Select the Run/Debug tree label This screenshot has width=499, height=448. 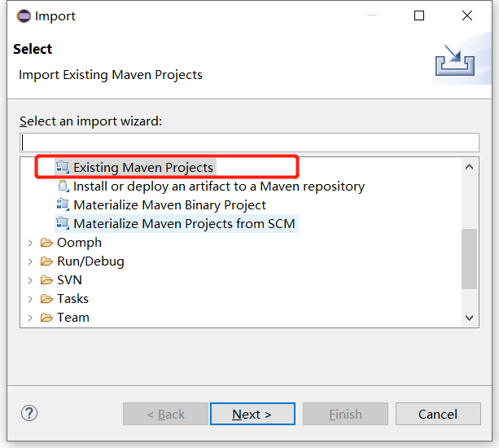[x=90, y=261]
